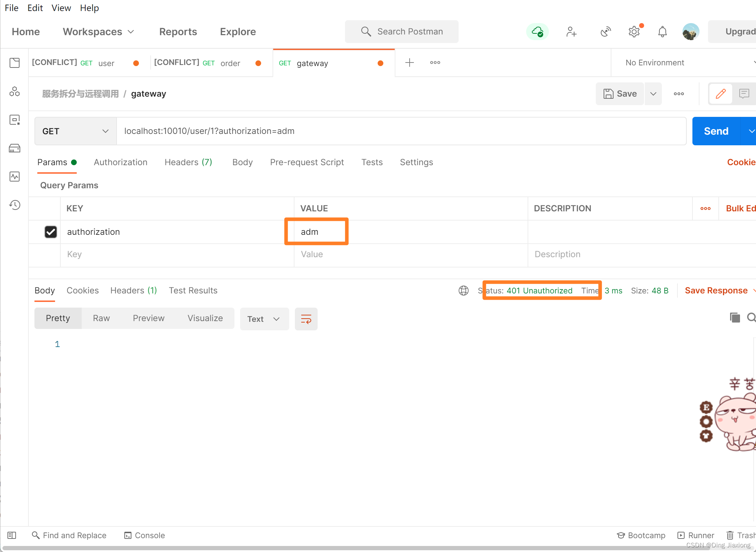Viewport: 756px width, 552px height.
Task: Open the Search Postman box
Action: tap(402, 32)
